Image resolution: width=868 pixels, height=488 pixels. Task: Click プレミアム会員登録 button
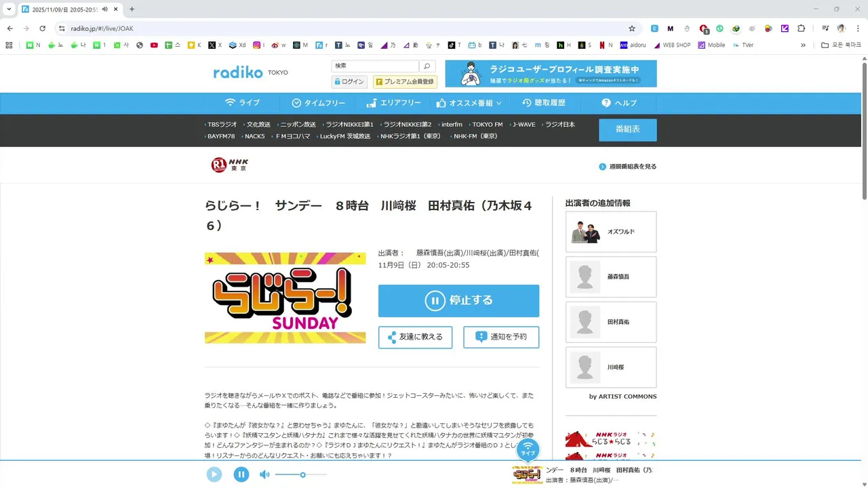tap(404, 81)
